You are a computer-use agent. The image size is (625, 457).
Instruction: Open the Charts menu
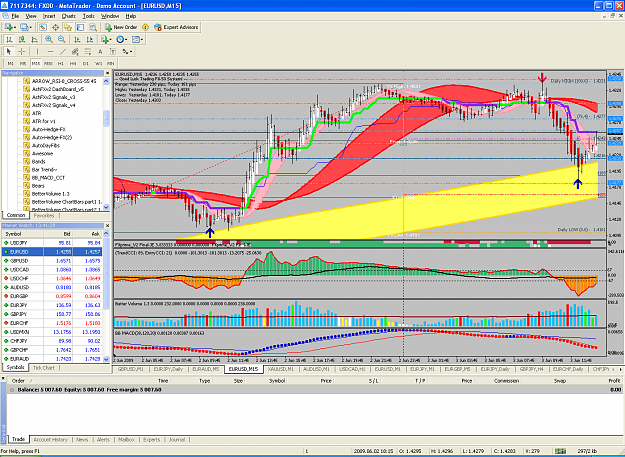pyautogui.click(x=69, y=16)
